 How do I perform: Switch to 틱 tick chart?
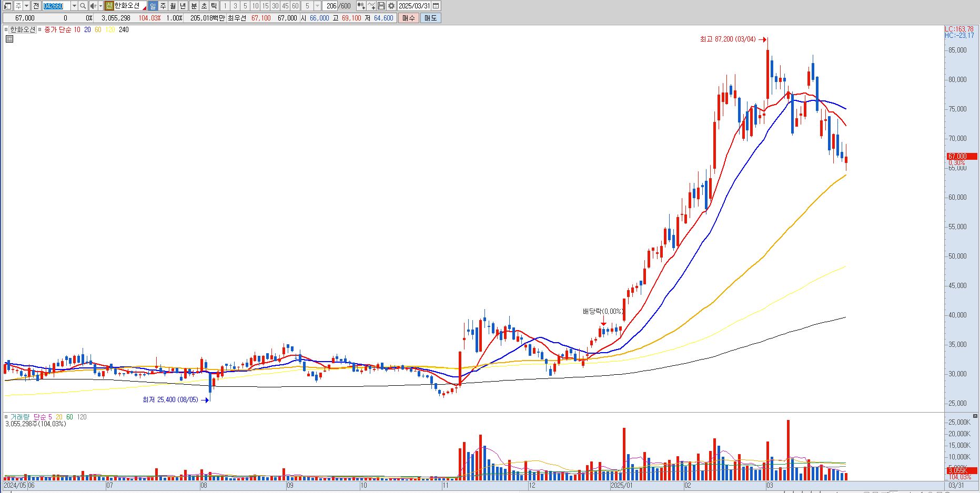(214, 6)
